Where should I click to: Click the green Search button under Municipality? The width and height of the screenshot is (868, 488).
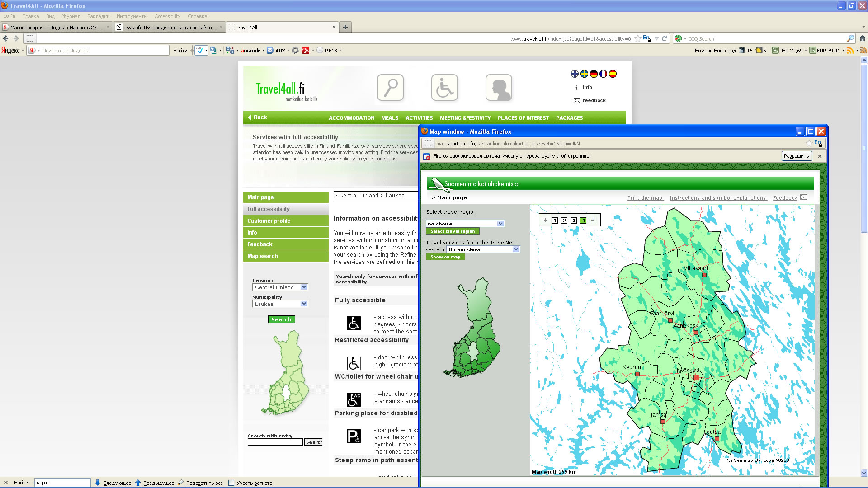(x=281, y=319)
